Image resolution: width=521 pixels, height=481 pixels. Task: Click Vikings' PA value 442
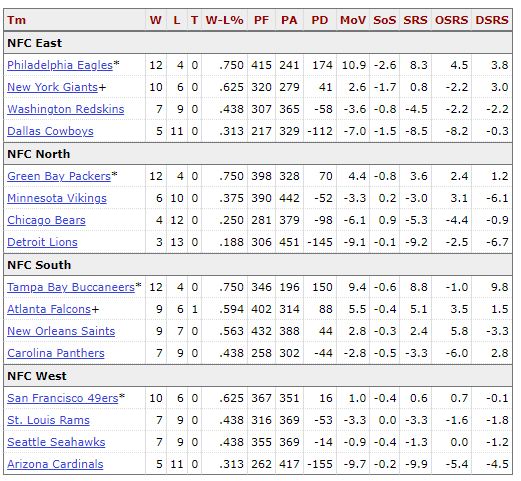[x=289, y=198]
